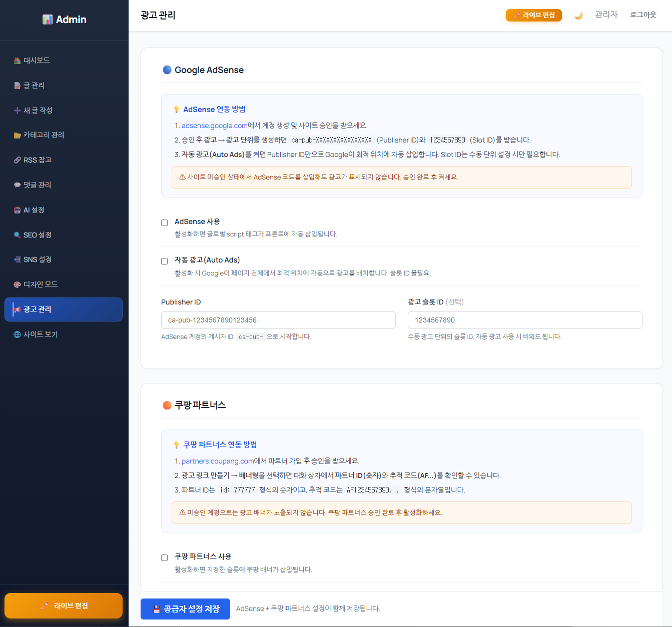Toggle dark mode with the moon icon
Viewport: 672px width, 627px height.
pyautogui.click(x=578, y=15)
